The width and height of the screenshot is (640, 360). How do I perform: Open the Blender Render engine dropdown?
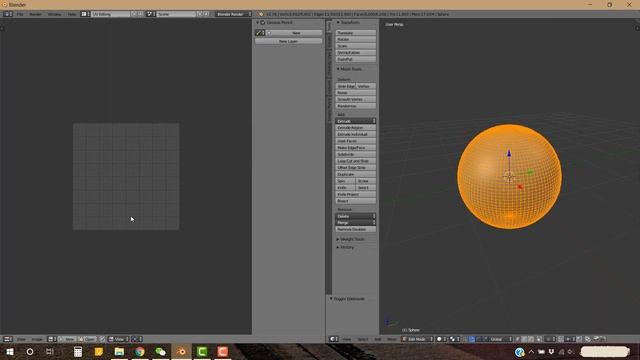click(x=233, y=14)
